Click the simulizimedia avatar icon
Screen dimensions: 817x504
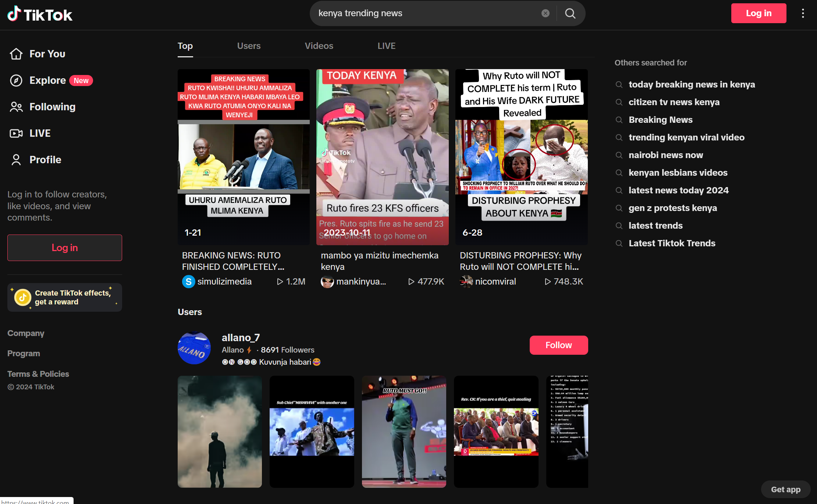[x=188, y=282]
